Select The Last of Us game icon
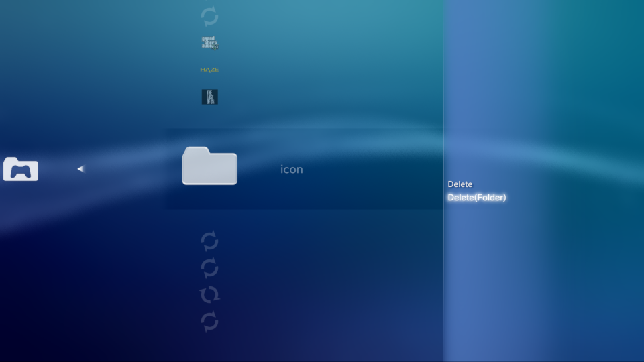The height and width of the screenshot is (362, 644). [x=210, y=97]
